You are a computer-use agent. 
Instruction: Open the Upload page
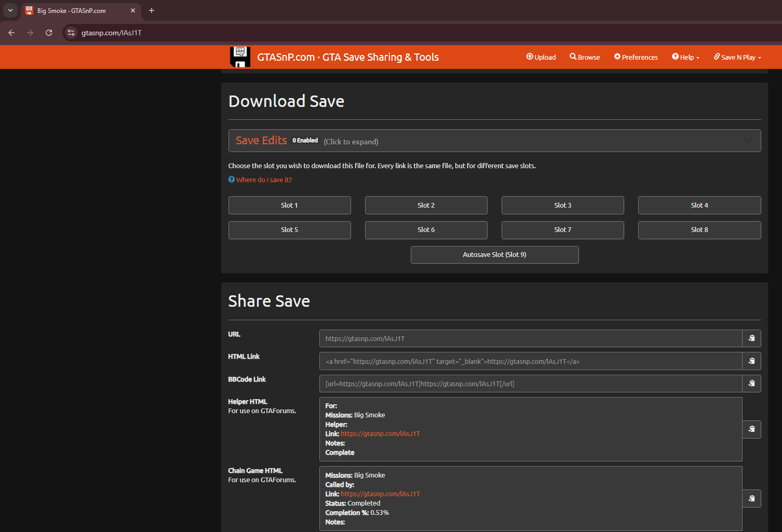[x=541, y=57]
